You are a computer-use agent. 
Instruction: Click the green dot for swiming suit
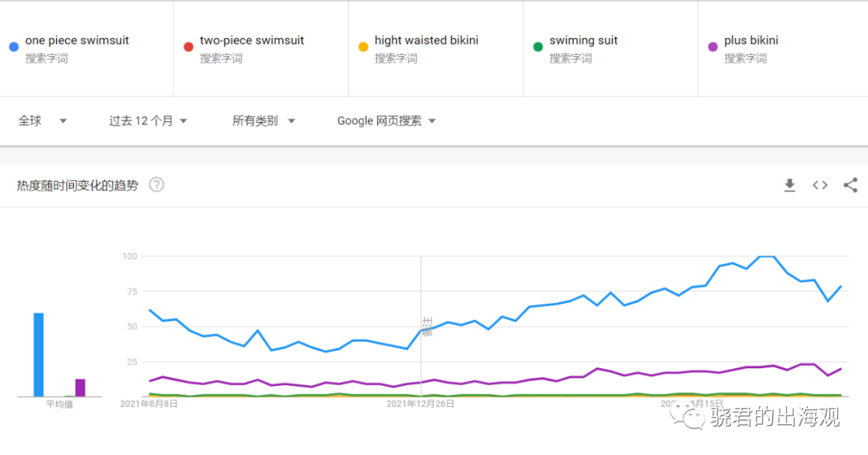pyautogui.click(x=538, y=47)
